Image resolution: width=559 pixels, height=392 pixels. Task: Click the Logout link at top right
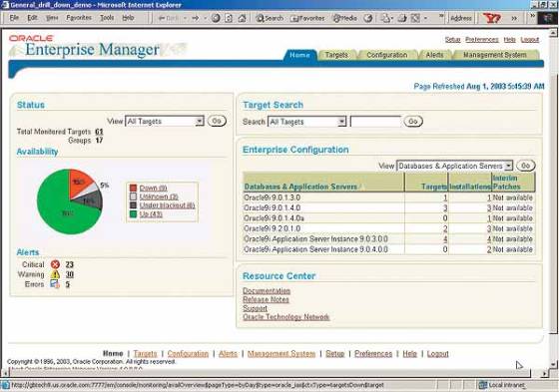[x=530, y=40]
